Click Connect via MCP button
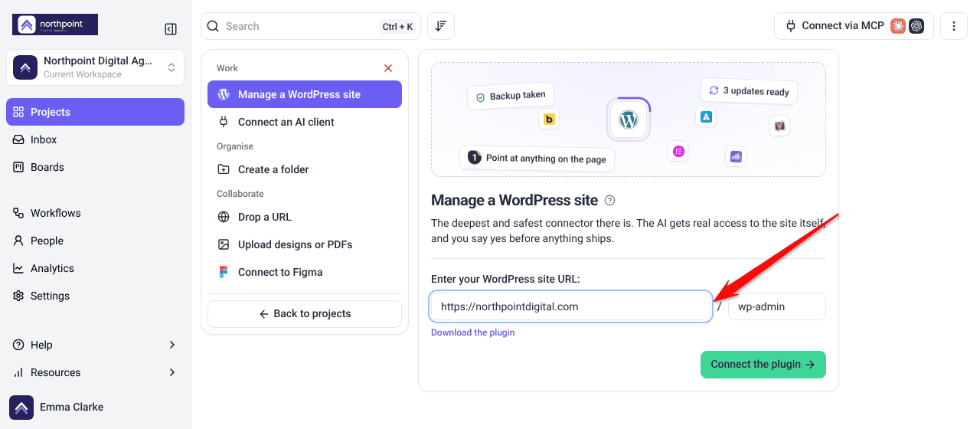This screenshot has height=429, width=980. tap(854, 26)
